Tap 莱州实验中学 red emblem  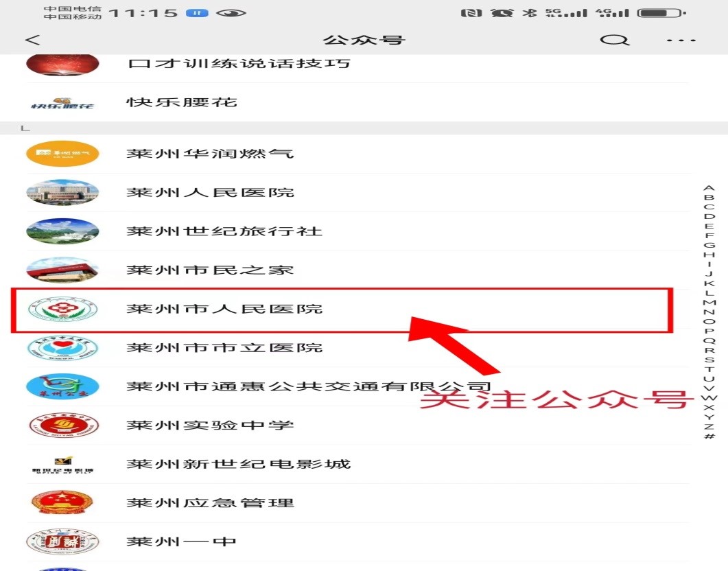click(62, 426)
